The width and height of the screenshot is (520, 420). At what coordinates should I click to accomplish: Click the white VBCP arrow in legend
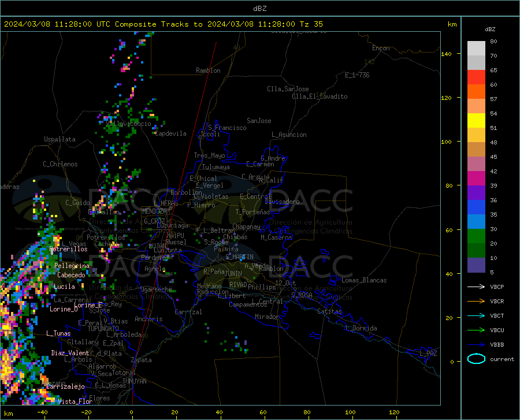(476, 287)
